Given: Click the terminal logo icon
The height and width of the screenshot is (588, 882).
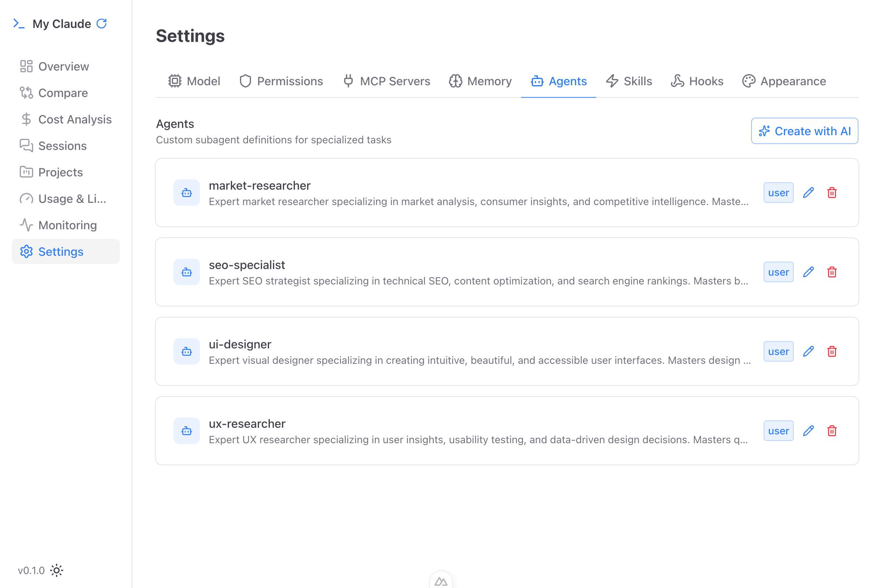Looking at the screenshot, I should click(x=19, y=24).
